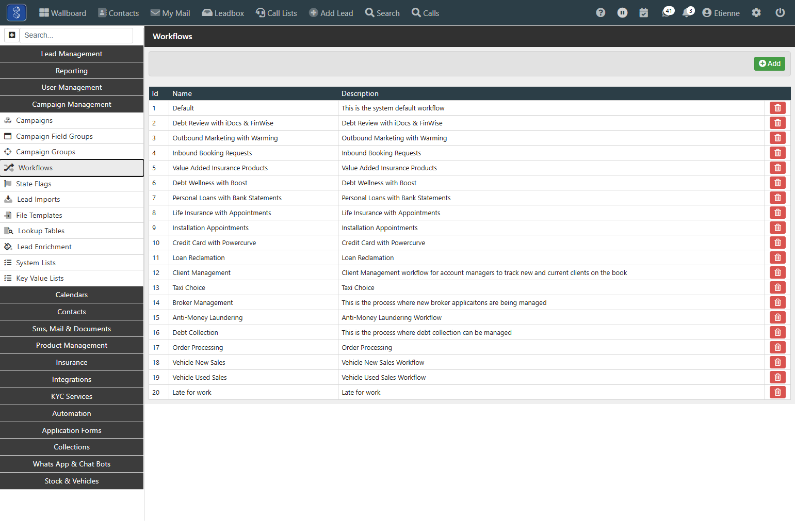
Task: Collapse the Campaign Management section
Action: (72, 104)
